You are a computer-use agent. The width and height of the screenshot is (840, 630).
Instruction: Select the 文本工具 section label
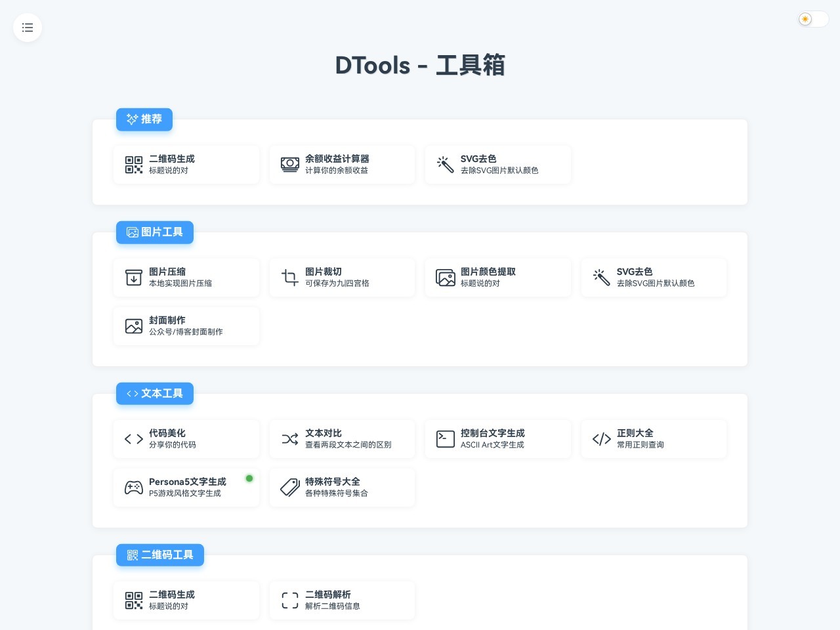[x=155, y=394]
